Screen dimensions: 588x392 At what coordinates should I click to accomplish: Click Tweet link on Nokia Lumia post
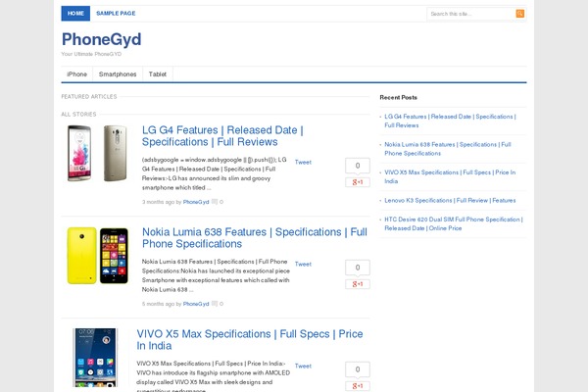[x=303, y=265]
